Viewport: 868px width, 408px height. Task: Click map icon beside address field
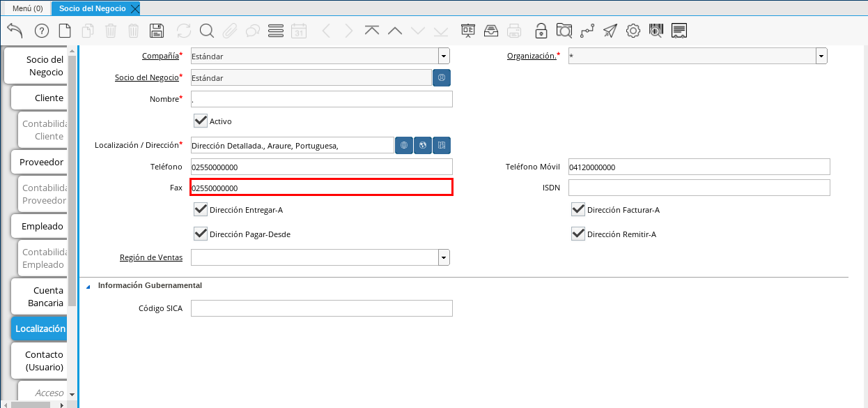click(442, 145)
